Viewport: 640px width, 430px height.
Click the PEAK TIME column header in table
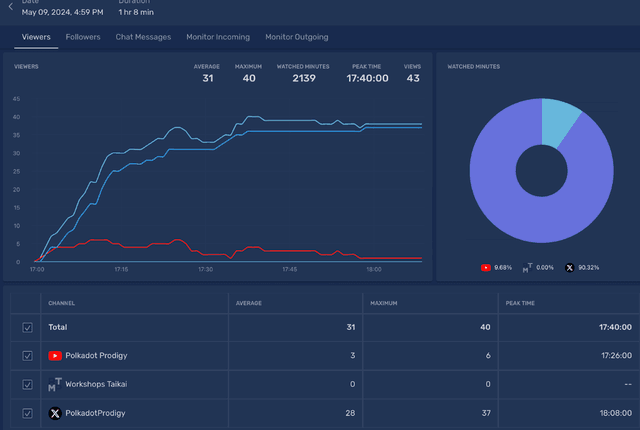pyautogui.click(x=520, y=303)
